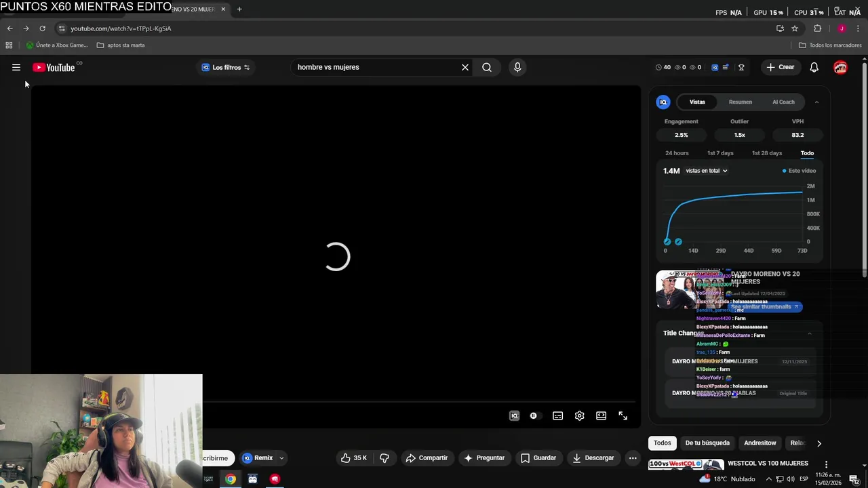Open a new browser tab

pos(239,9)
